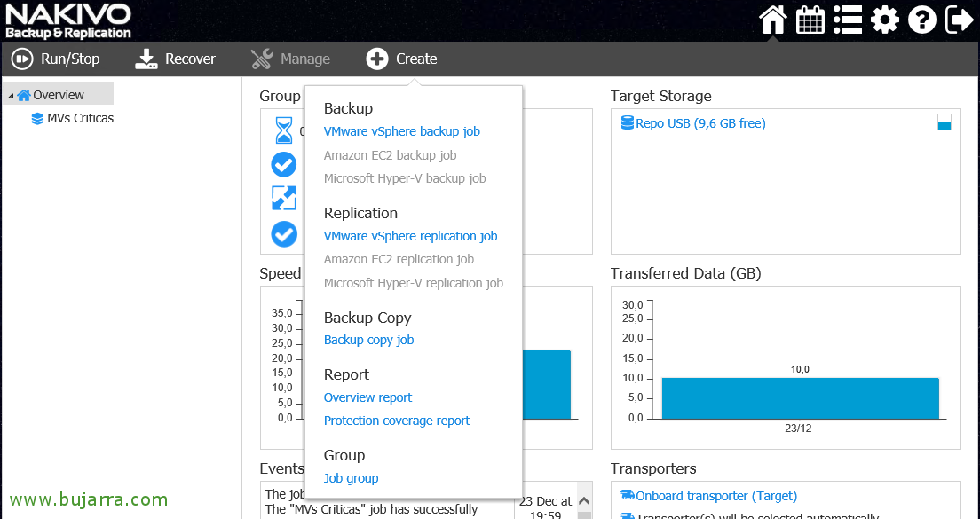The height and width of the screenshot is (519, 980).
Task: Click the MVs Criticas stack icon
Action: tap(37, 118)
